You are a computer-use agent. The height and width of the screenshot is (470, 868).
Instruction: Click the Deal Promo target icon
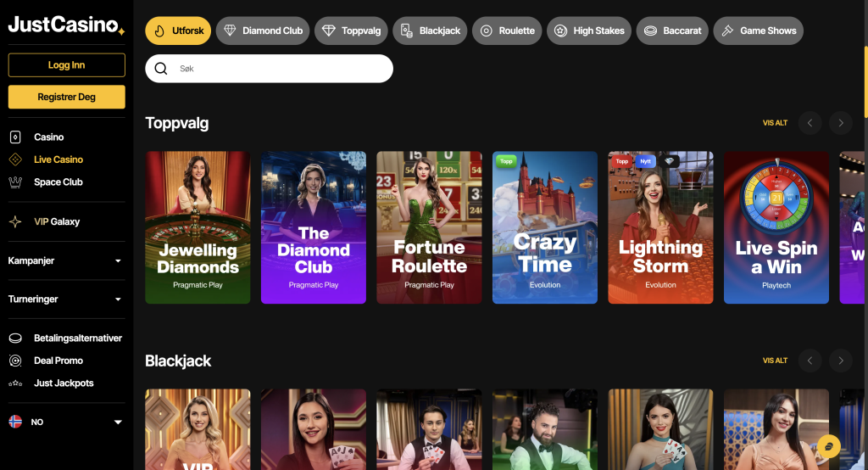tap(15, 361)
